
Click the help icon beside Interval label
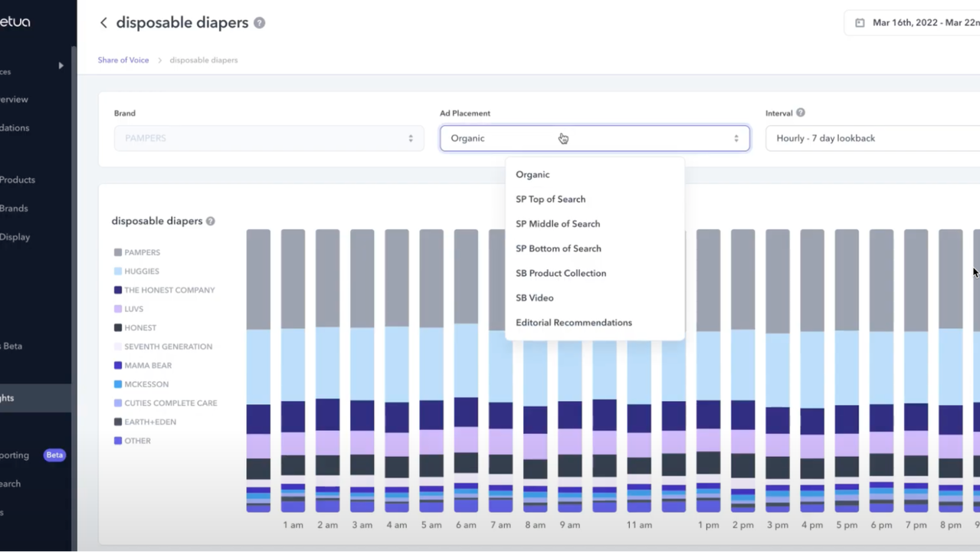click(801, 113)
